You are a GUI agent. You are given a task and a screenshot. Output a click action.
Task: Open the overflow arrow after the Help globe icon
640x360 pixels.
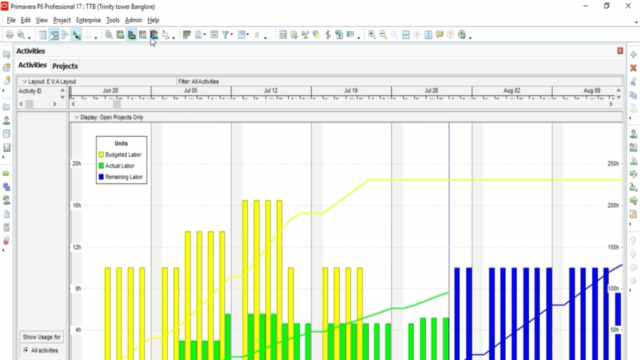(x=470, y=38)
